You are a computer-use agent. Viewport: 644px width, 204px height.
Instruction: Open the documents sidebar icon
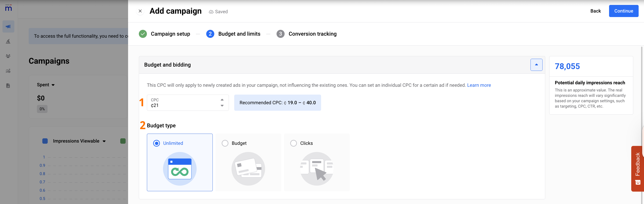[x=8, y=86]
